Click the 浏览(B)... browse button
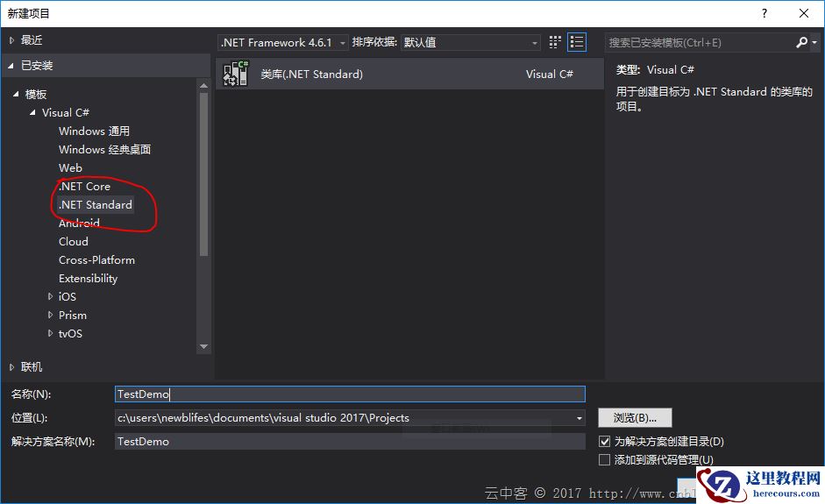The width and height of the screenshot is (825, 504). (635, 418)
